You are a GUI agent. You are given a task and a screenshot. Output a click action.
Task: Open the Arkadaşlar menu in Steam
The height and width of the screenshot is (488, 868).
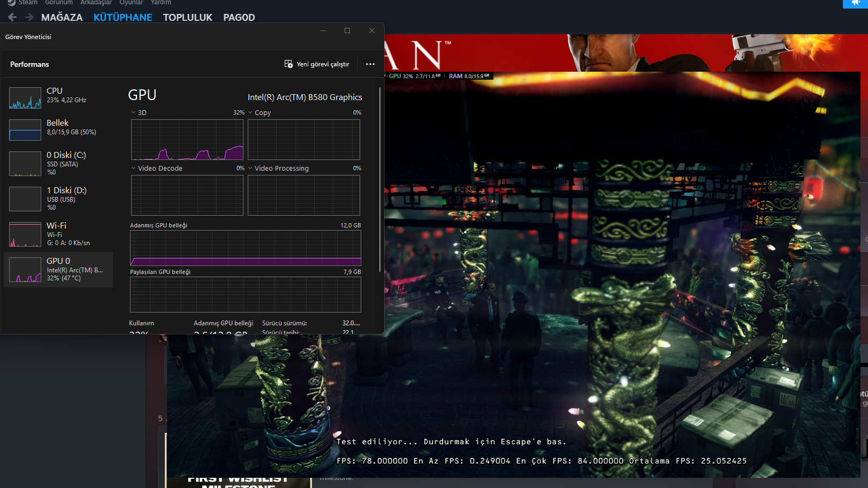(96, 3)
